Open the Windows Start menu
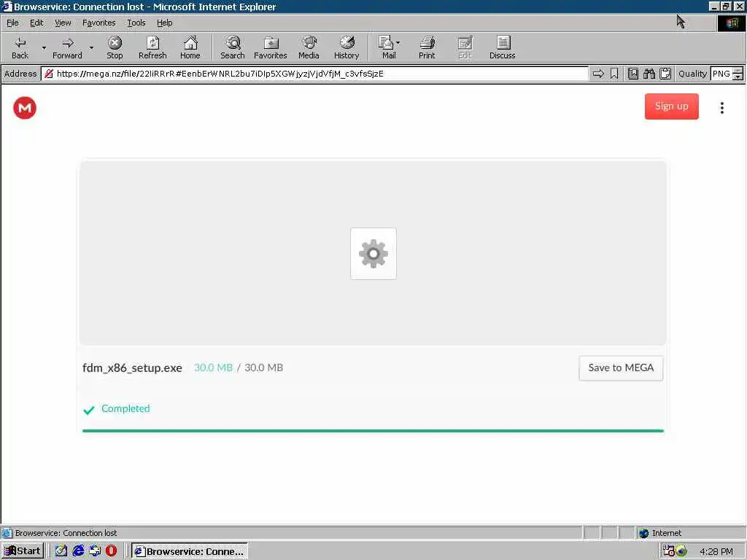The height and width of the screenshot is (560, 747). (x=23, y=551)
